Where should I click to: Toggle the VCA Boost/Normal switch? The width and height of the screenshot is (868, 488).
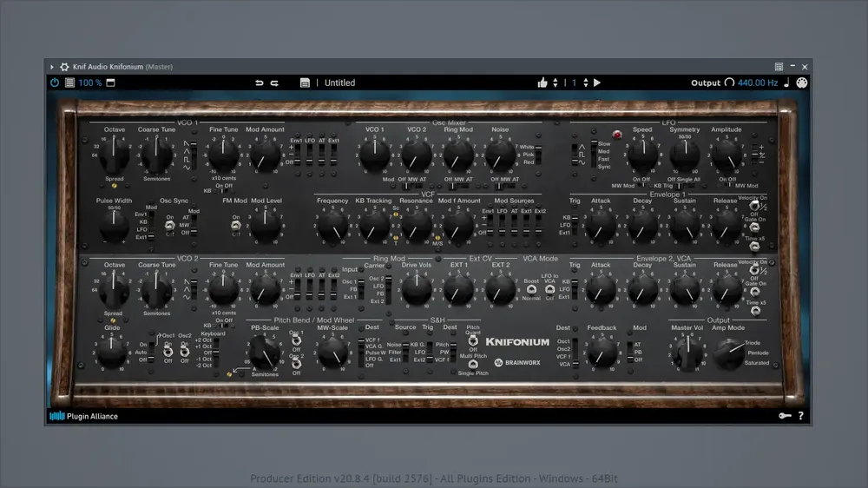pos(531,289)
